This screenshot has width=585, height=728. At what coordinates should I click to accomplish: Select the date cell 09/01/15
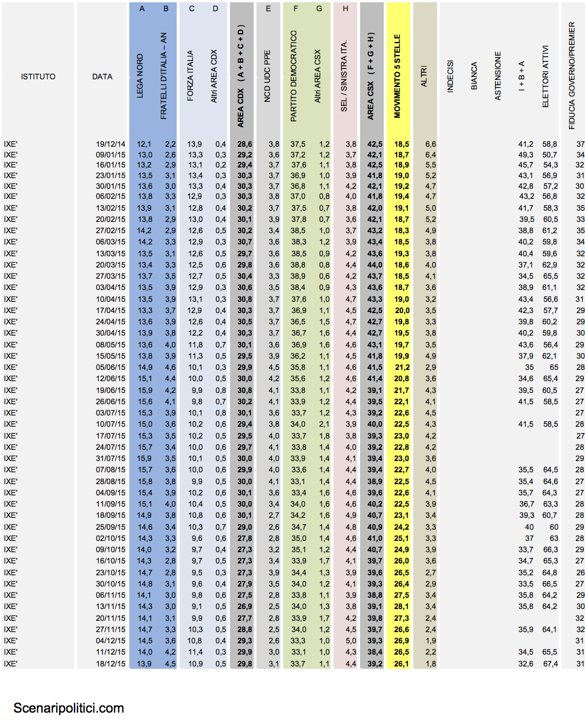(111, 155)
